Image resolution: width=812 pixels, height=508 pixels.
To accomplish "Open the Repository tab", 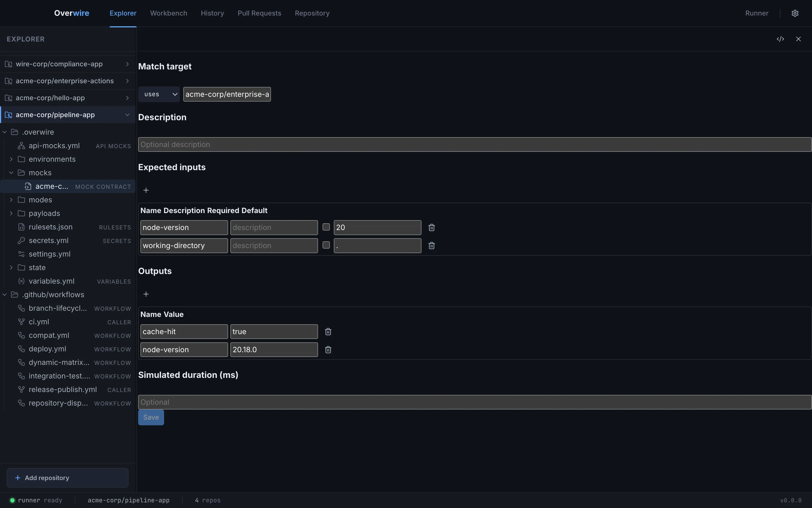I will click(x=312, y=13).
